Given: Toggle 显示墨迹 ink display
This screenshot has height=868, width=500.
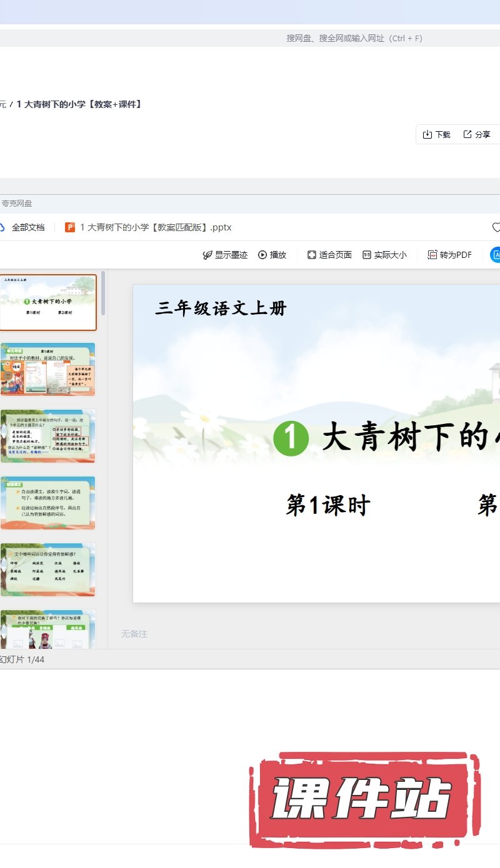Looking at the screenshot, I should pyautogui.click(x=225, y=255).
